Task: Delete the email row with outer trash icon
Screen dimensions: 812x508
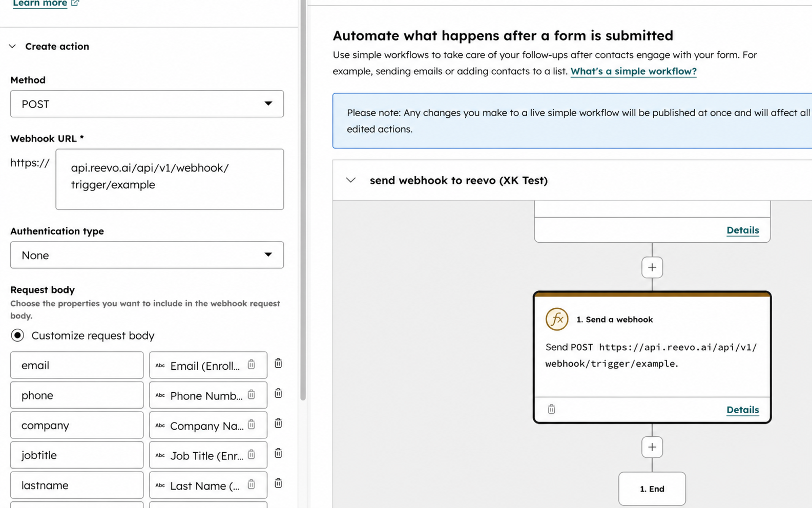Action: point(278,363)
